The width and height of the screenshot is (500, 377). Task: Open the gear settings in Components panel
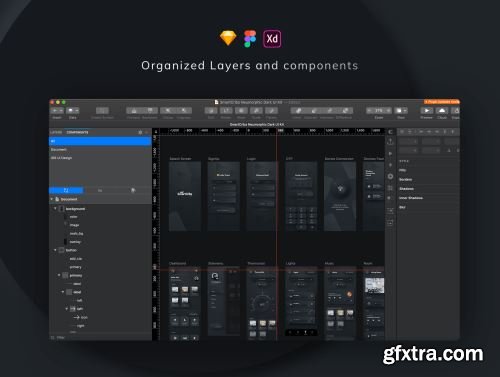140,132
